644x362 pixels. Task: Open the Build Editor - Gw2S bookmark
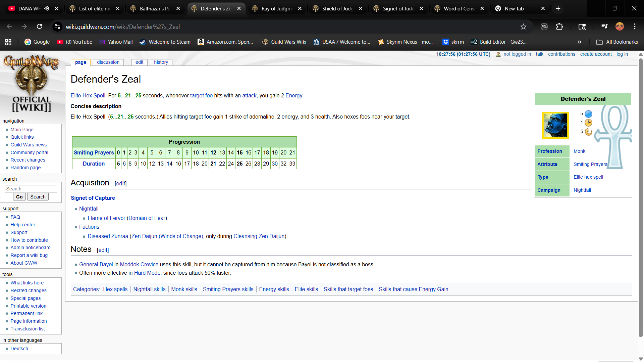[x=499, y=42]
